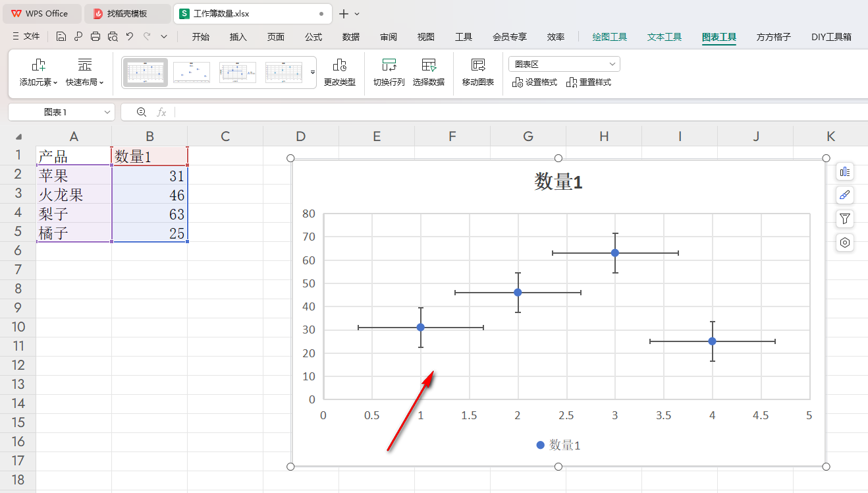
Task: Open the 会员专享 ribbon tab
Action: coord(510,37)
